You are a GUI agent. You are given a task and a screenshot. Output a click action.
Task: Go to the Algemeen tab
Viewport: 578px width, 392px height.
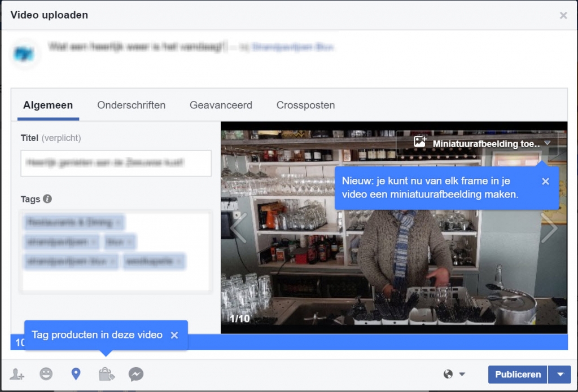pyautogui.click(x=48, y=105)
